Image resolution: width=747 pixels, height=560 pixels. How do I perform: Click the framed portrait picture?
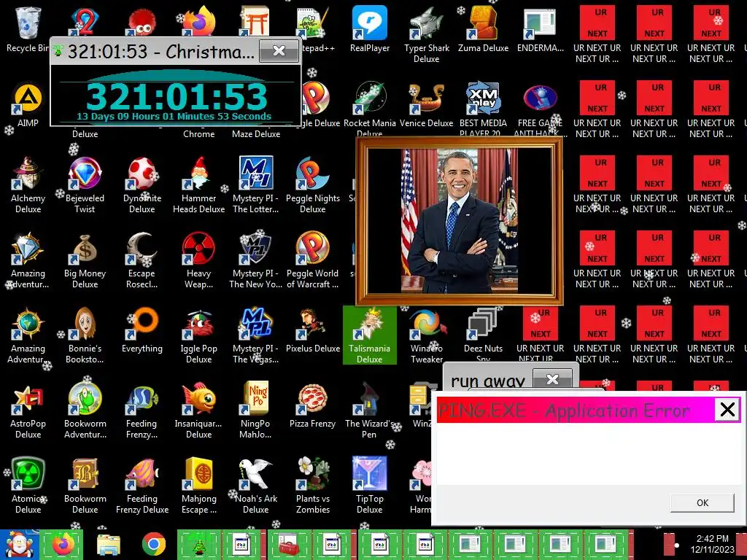tap(460, 221)
